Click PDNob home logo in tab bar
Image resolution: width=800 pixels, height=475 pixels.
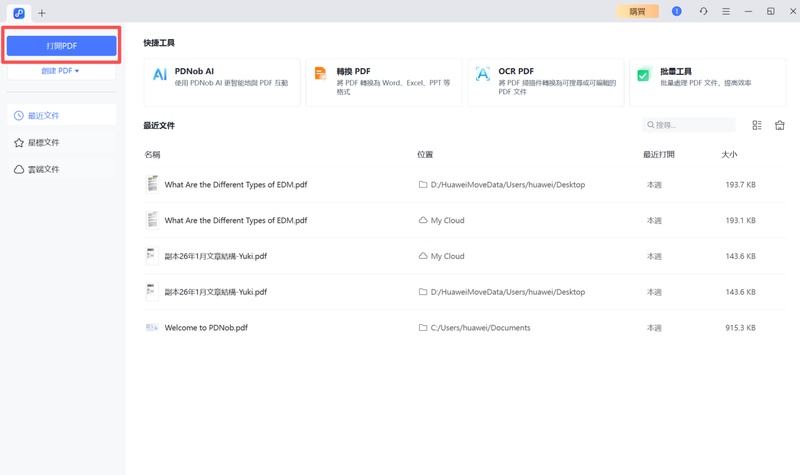click(x=19, y=13)
